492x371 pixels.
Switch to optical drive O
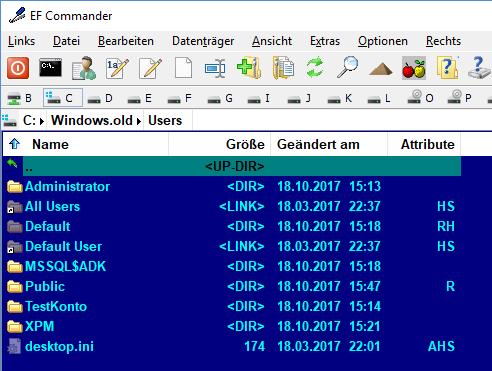click(x=421, y=97)
